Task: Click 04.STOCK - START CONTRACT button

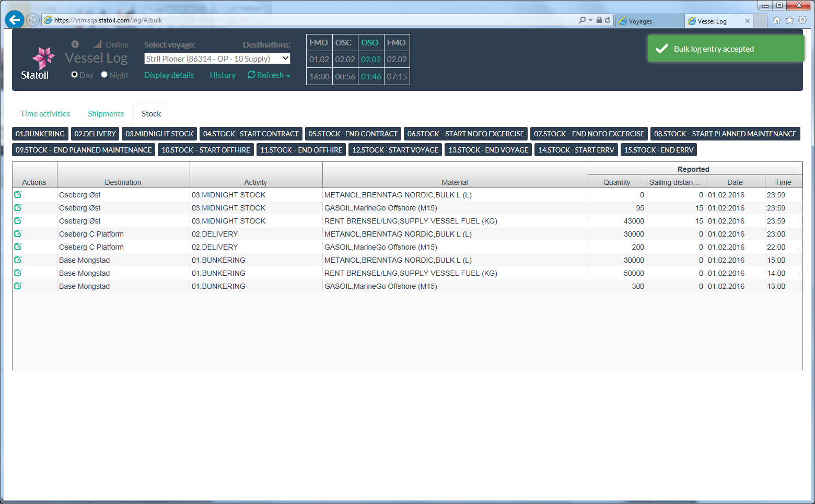Action: 251,134
